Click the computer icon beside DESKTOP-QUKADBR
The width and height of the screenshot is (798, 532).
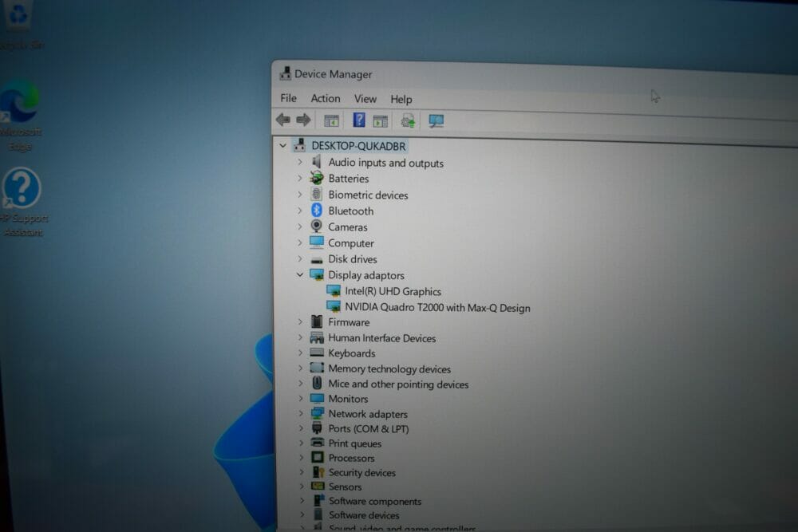(300, 145)
